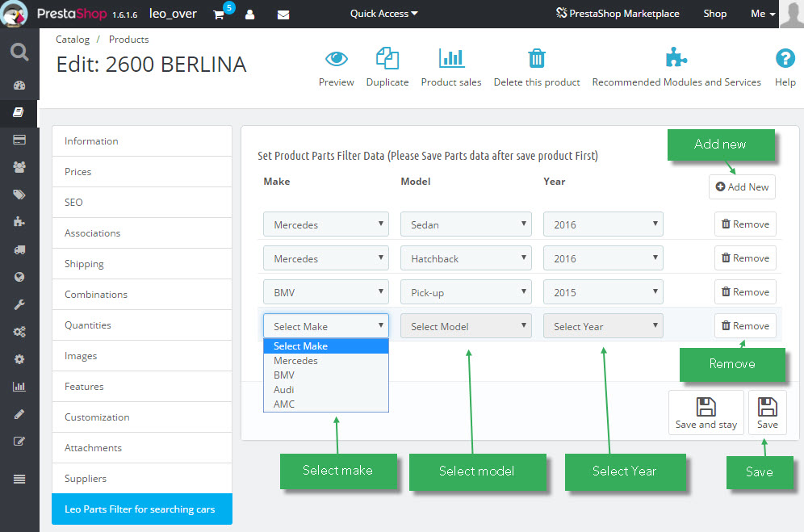Open the Localization globe icon in sidebar
The image size is (804, 532).
(x=19, y=277)
